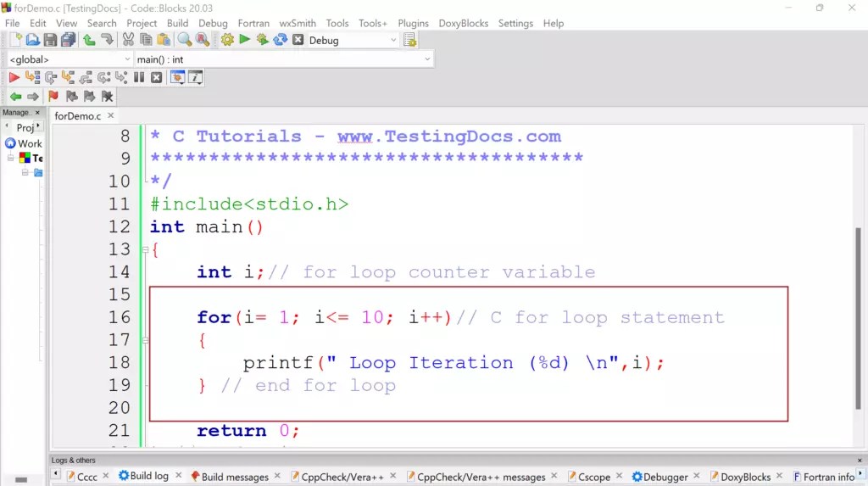The height and width of the screenshot is (486, 868).
Task: Rebuild project with blue arrows icon
Action: pos(280,40)
